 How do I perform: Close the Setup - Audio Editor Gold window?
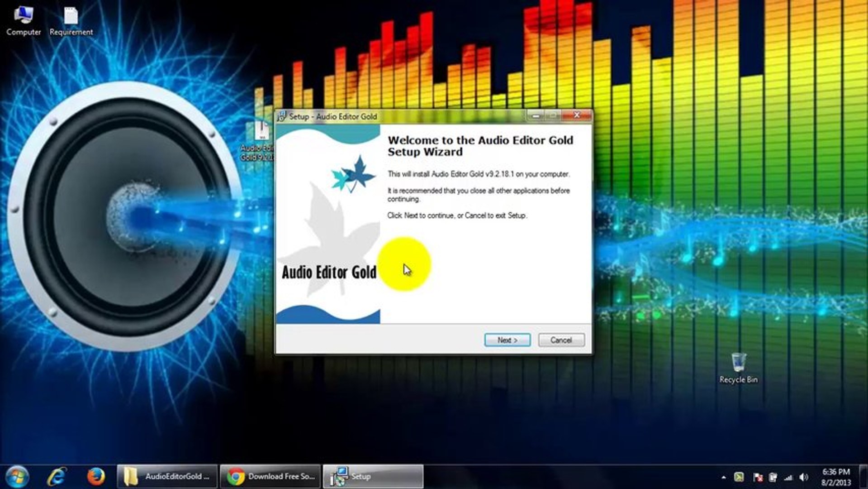577,116
